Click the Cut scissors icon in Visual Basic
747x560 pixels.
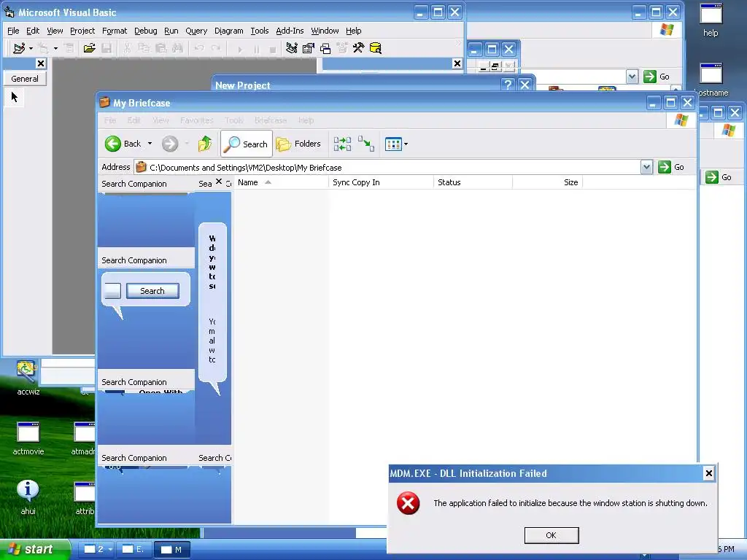[x=127, y=48]
